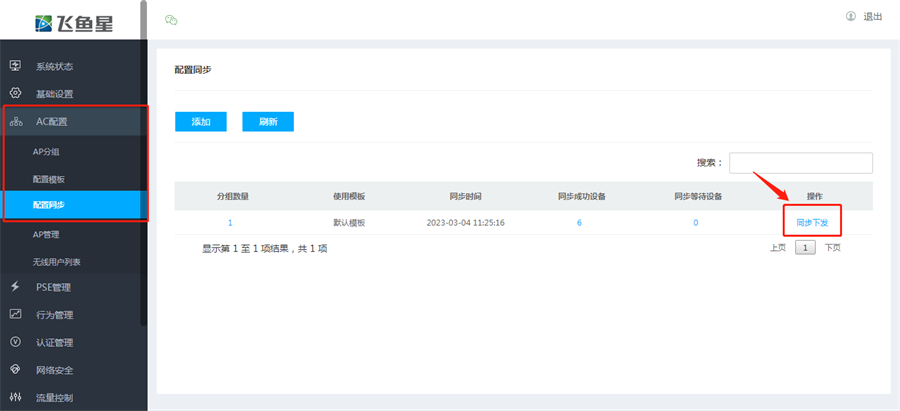Sort by 同步等待设备 column header
The height and width of the screenshot is (411, 900).
(x=698, y=196)
